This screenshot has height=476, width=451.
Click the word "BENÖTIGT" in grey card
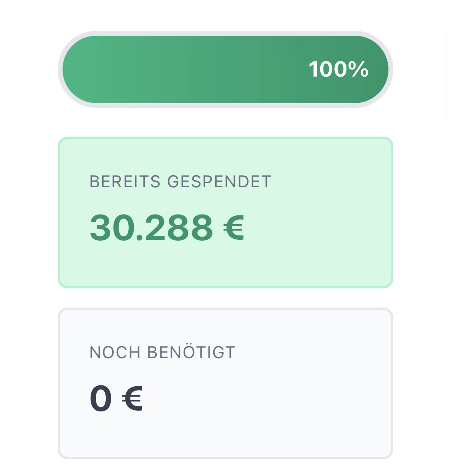(x=191, y=352)
